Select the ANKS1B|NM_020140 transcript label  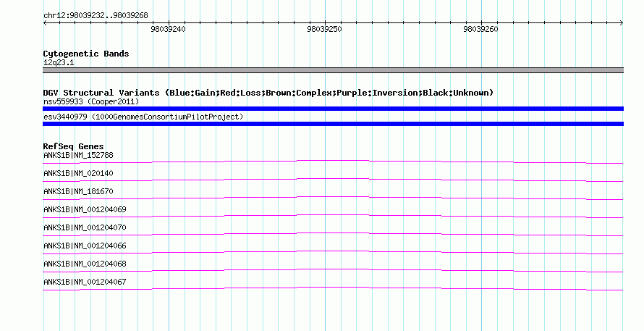click(78, 173)
